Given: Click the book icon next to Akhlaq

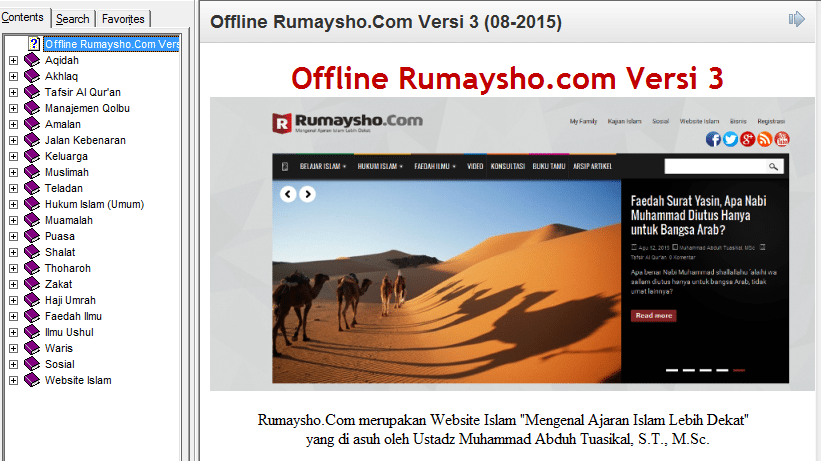Looking at the screenshot, I should click(32, 76).
